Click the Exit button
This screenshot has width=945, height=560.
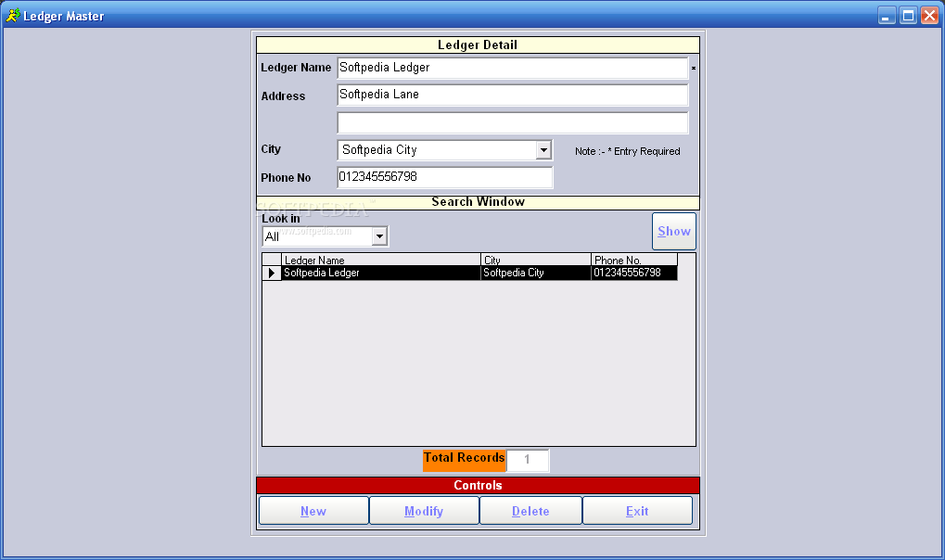pos(637,511)
